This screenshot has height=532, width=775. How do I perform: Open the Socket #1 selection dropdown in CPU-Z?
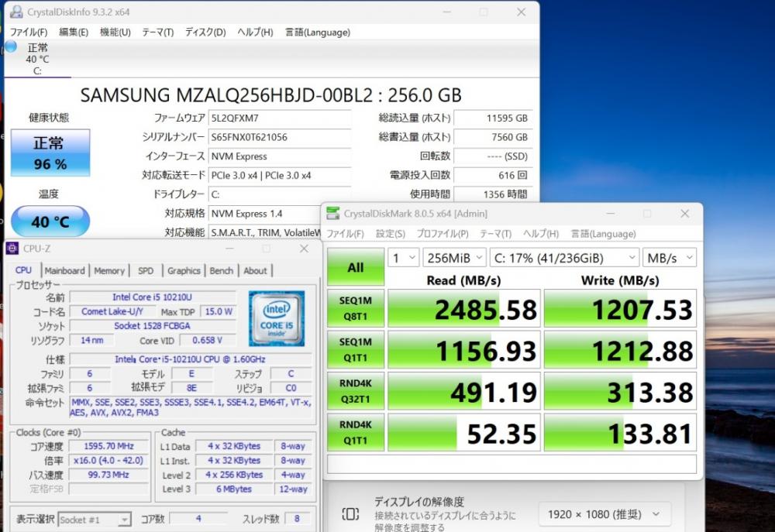95,519
